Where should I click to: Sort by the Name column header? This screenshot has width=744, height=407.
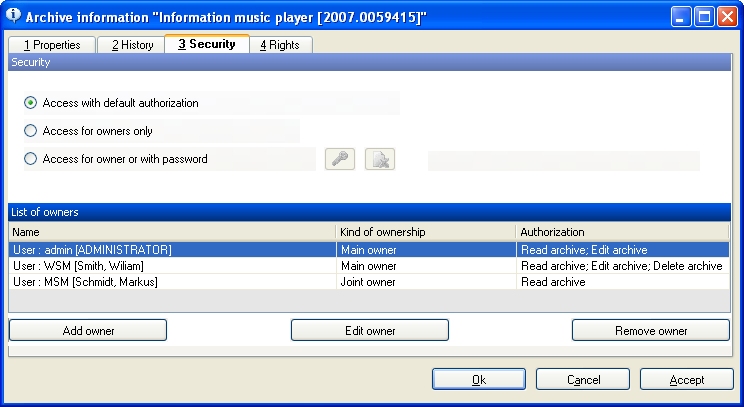(172, 232)
